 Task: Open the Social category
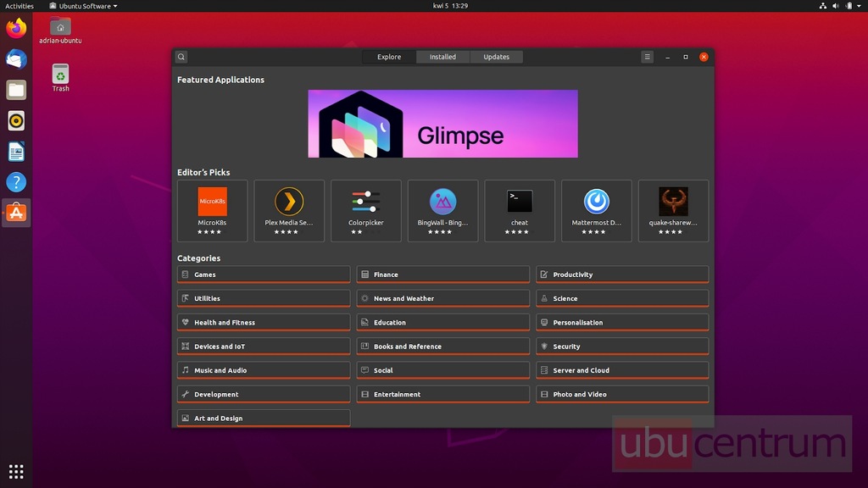(x=442, y=370)
